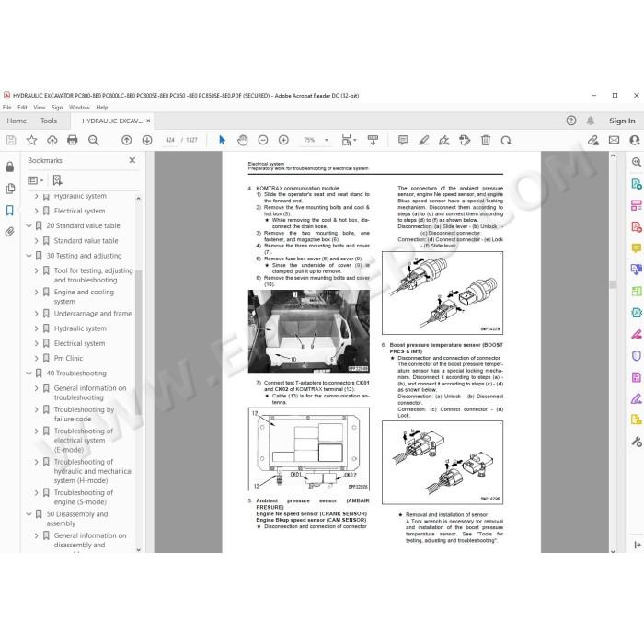The height and width of the screenshot is (644, 644).
Task: Switch to the Tools tab
Action: click(49, 121)
